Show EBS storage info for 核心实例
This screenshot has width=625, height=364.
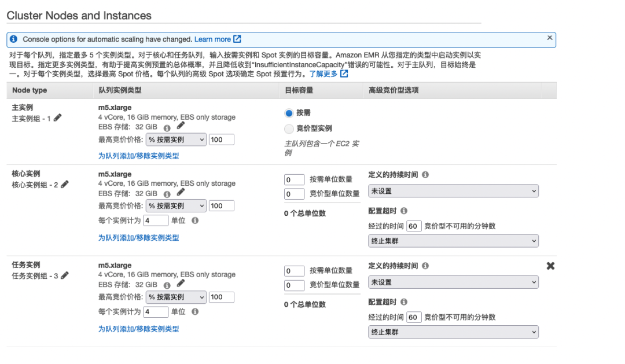point(167,194)
